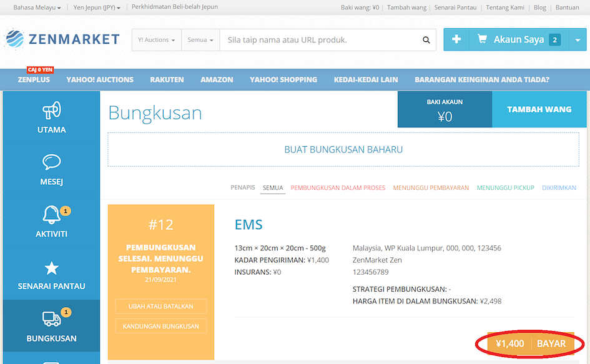Click the product name or URL search field
Image resolution: width=590 pixels, height=364 pixels.
(x=322, y=40)
